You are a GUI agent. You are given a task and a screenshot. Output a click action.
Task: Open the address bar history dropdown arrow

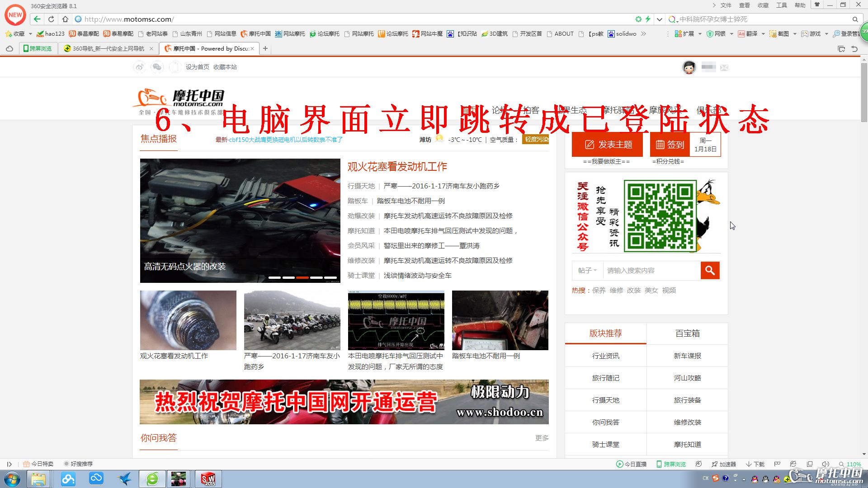[x=660, y=19]
